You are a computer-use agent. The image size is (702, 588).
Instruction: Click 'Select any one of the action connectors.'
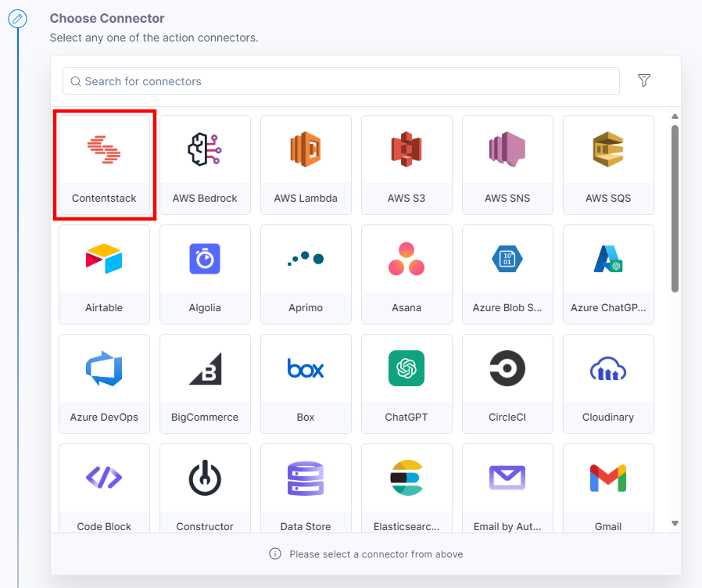click(154, 38)
